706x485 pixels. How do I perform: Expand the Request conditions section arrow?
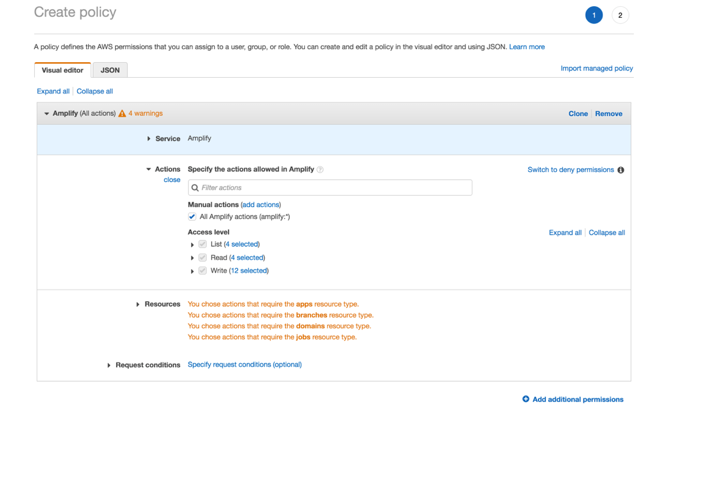point(109,365)
